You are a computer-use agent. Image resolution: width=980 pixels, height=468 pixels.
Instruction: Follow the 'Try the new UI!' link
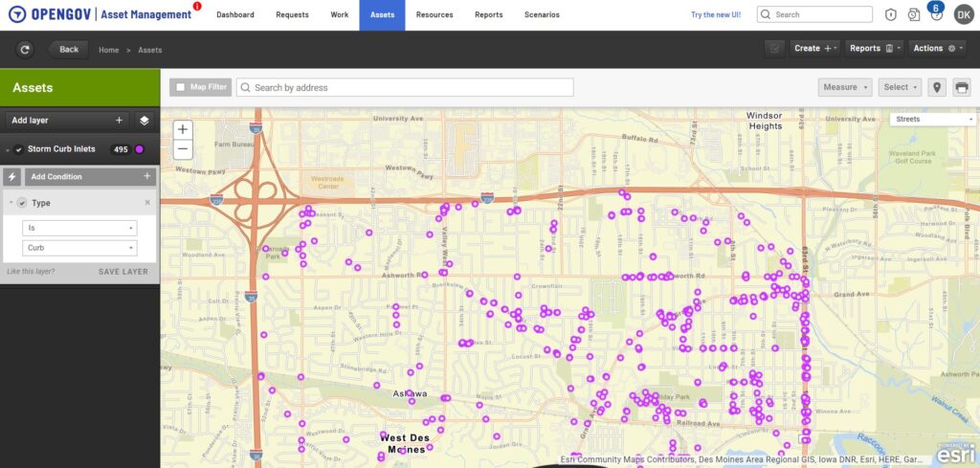point(718,15)
